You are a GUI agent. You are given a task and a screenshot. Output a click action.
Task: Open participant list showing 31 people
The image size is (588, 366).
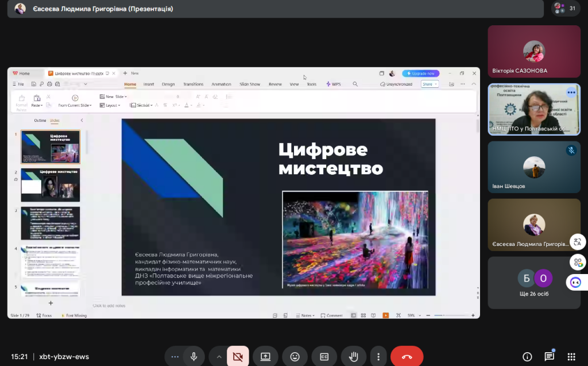(x=565, y=8)
